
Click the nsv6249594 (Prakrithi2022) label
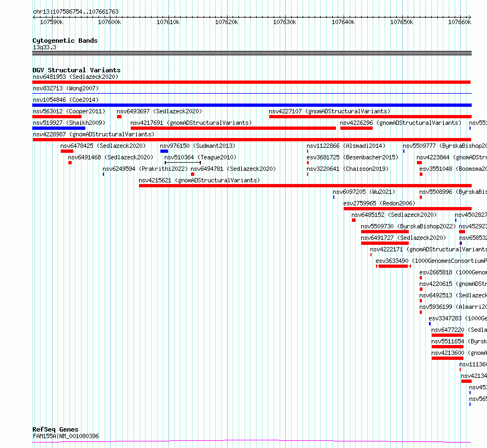145,169
